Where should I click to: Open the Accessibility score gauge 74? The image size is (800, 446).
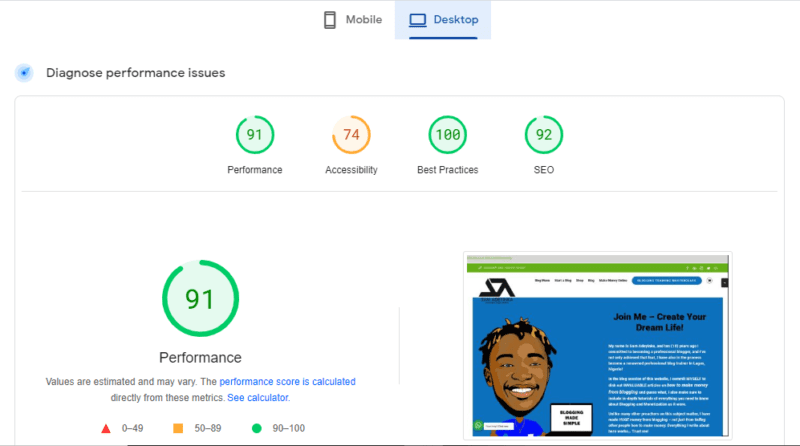coord(351,135)
